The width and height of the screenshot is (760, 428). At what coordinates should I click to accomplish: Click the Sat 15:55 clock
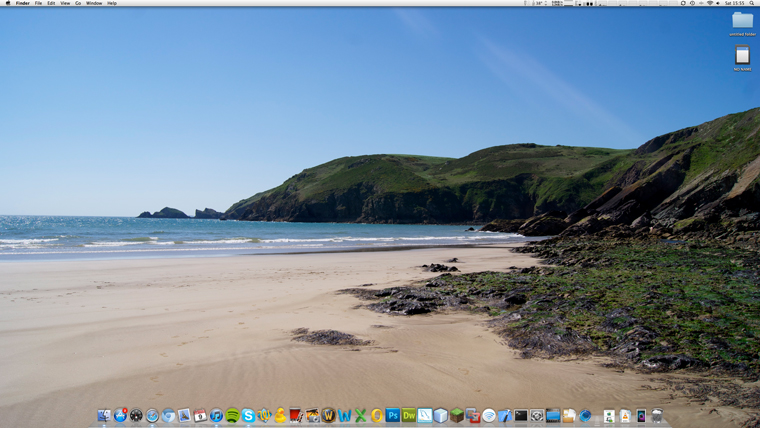tap(734, 3)
